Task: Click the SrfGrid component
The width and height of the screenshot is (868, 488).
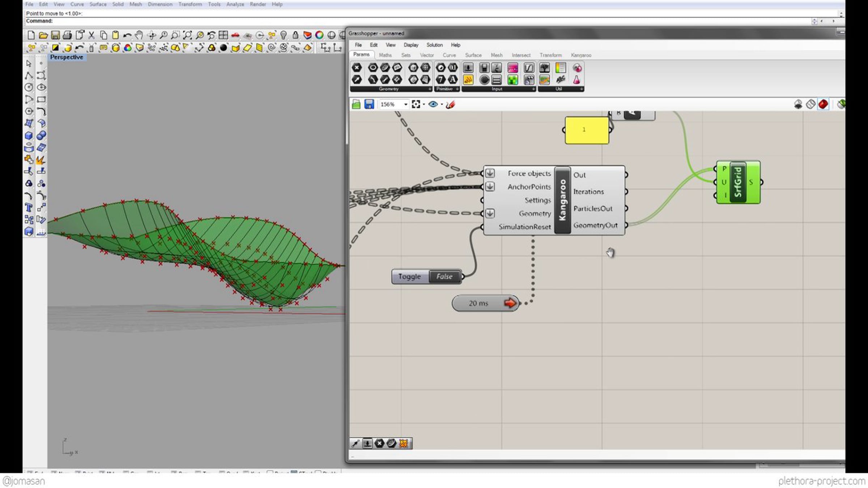Action: [738, 182]
